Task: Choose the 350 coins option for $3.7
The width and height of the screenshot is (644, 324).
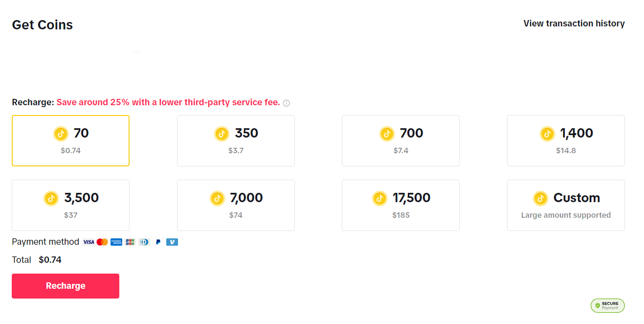Action: (x=236, y=140)
